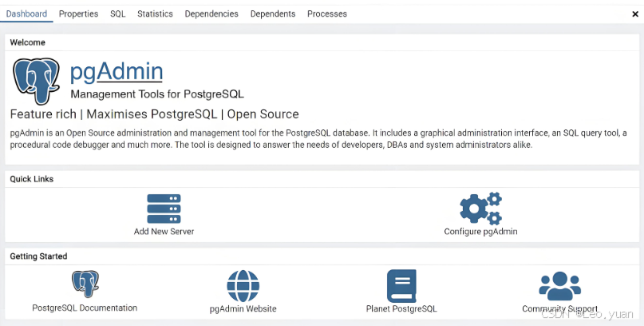Click the large pgAdmin elephant logo
Screen dimensions: 644x326
(36, 81)
